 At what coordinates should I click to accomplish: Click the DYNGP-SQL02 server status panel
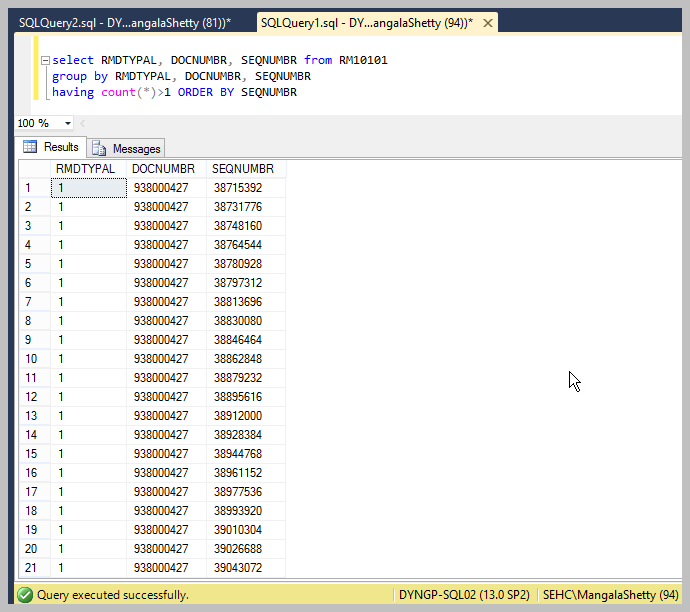click(x=465, y=595)
